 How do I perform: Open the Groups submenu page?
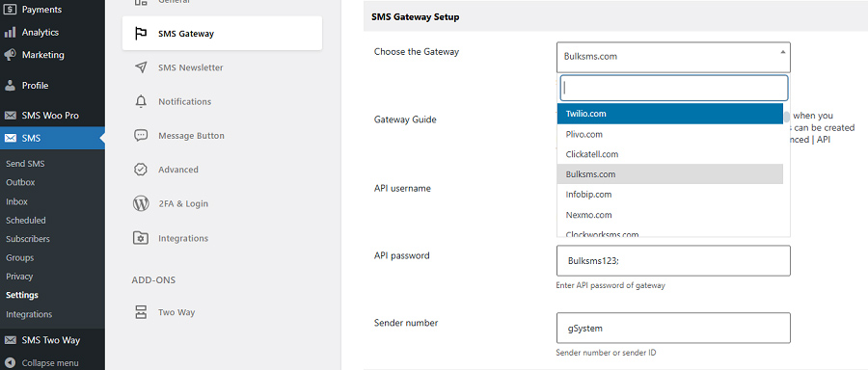pyautogui.click(x=19, y=257)
